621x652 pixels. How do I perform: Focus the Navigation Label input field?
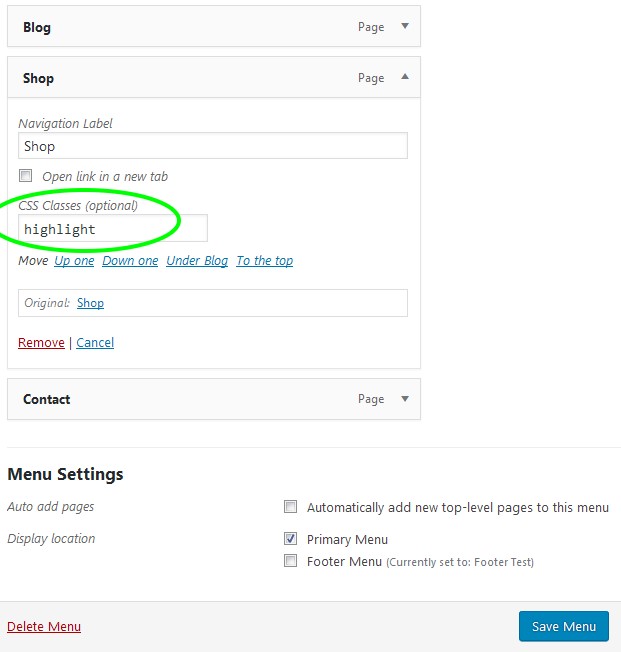213,146
